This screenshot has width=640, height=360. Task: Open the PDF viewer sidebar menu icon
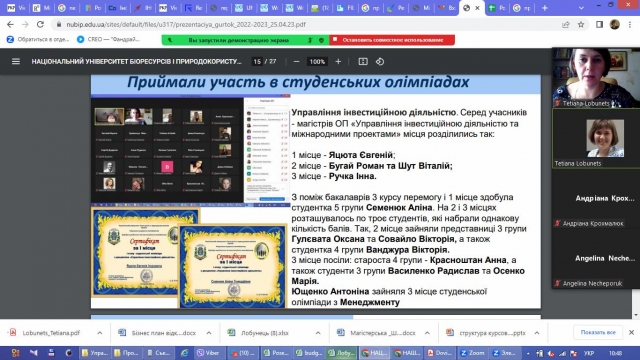[16, 62]
